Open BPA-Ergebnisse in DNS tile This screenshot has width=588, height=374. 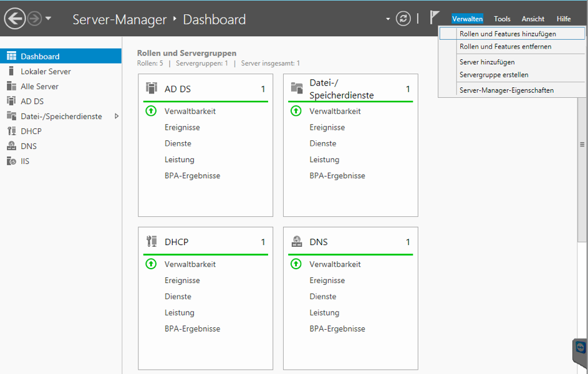(x=337, y=328)
